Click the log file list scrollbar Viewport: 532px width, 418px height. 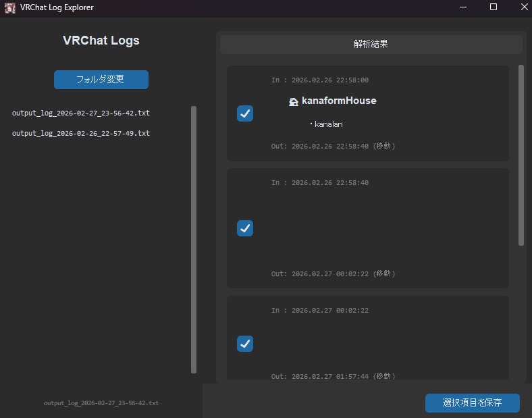pos(194,240)
